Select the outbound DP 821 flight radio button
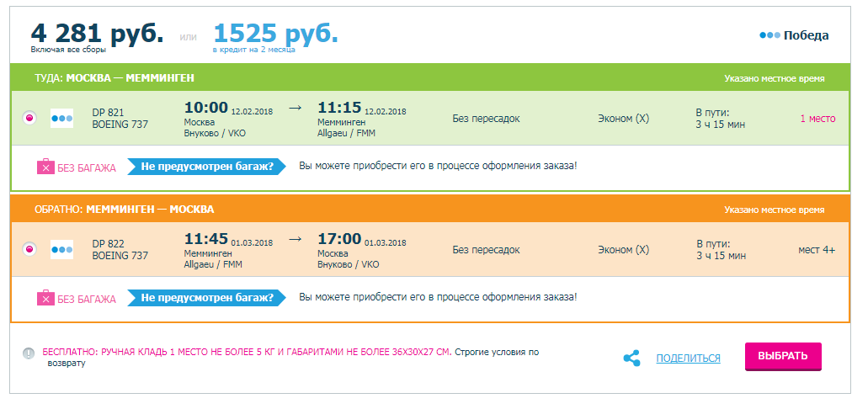This screenshot has width=868, height=409. click(29, 119)
